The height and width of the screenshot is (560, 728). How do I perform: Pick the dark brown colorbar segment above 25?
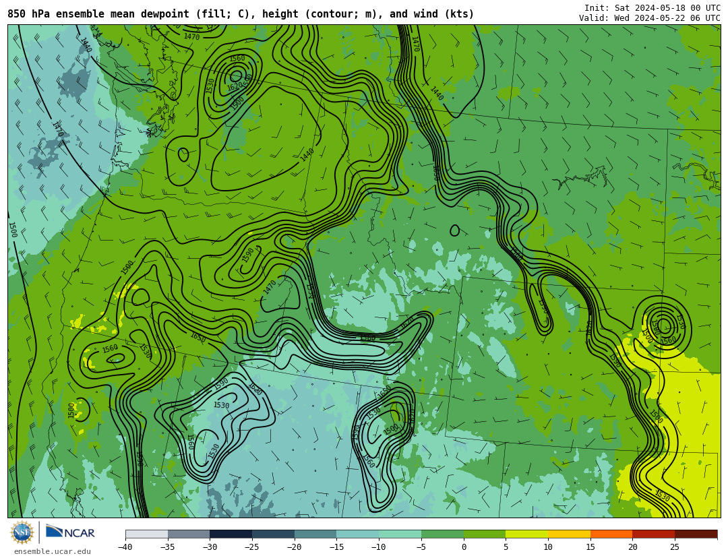696,534
